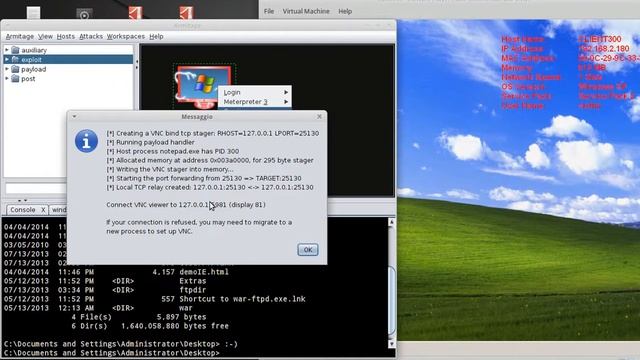Screen dimensions: 640x360
Task: Click the camera-like desktop icon
Action: 84,14
